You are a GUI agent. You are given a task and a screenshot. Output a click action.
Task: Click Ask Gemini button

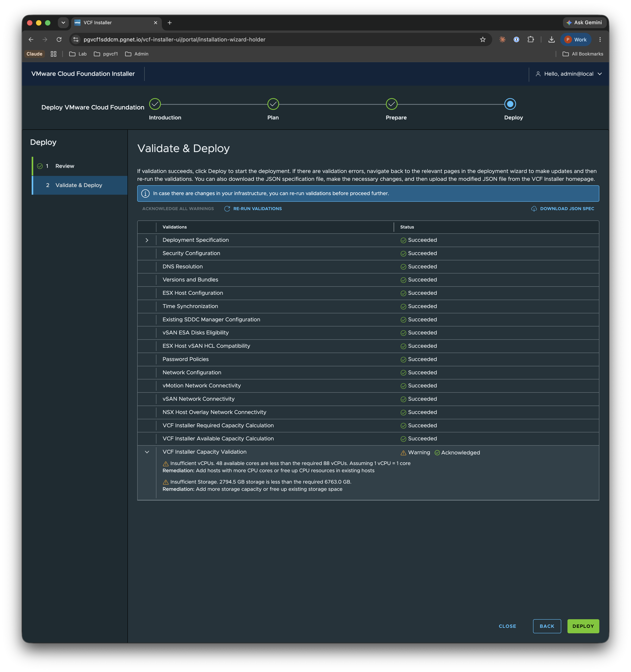pos(584,23)
